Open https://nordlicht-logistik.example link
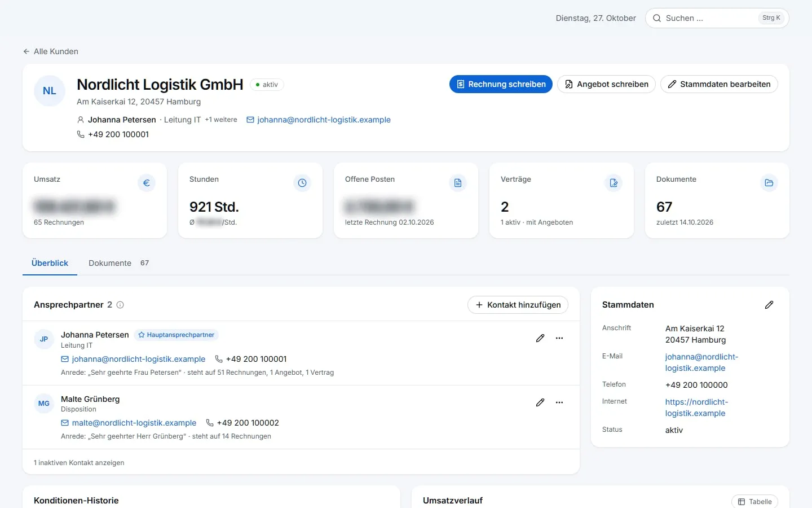 point(696,408)
